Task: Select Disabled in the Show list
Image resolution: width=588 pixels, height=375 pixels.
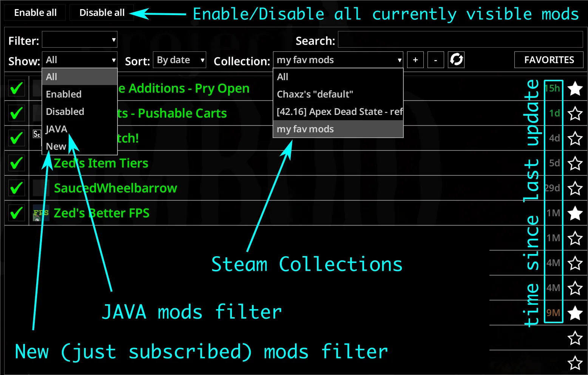Action: coord(65,112)
